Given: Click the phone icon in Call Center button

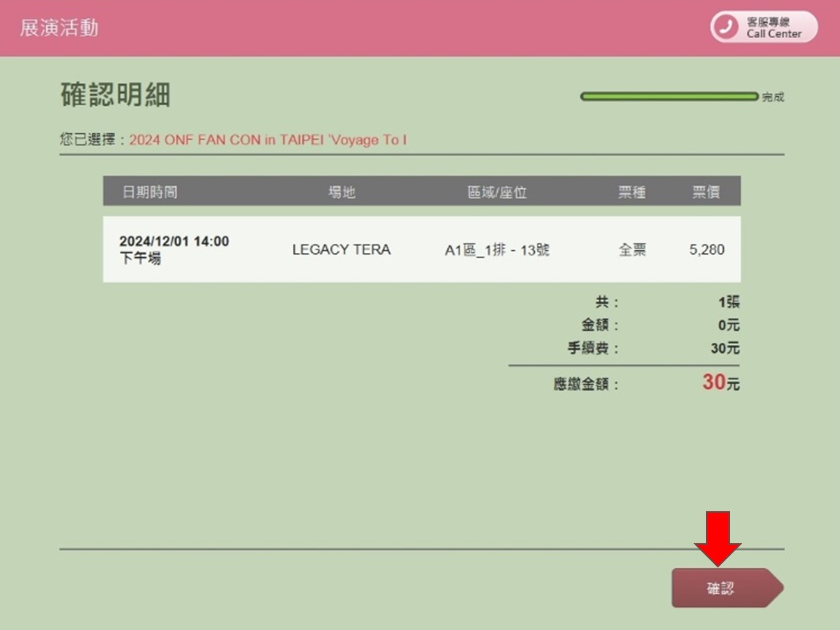Looking at the screenshot, I should click(x=727, y=27).
